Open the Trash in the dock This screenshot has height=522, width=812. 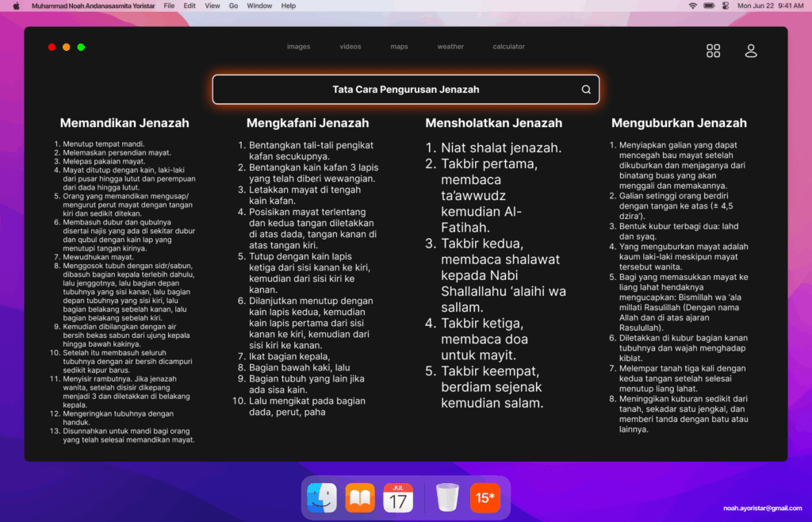click(447, 498)
